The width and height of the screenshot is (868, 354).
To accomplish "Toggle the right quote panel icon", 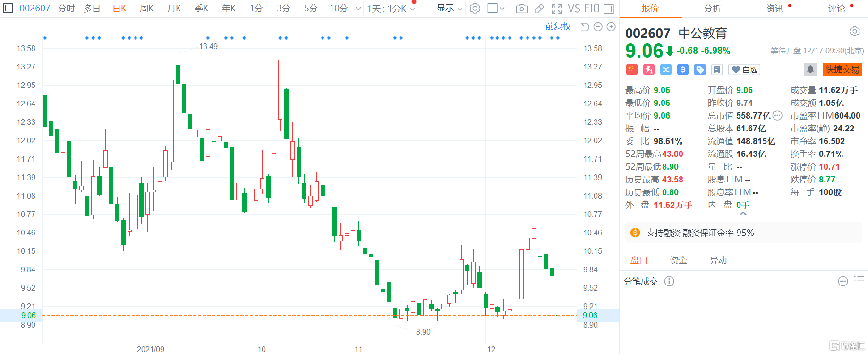I will tap(609, 9).
